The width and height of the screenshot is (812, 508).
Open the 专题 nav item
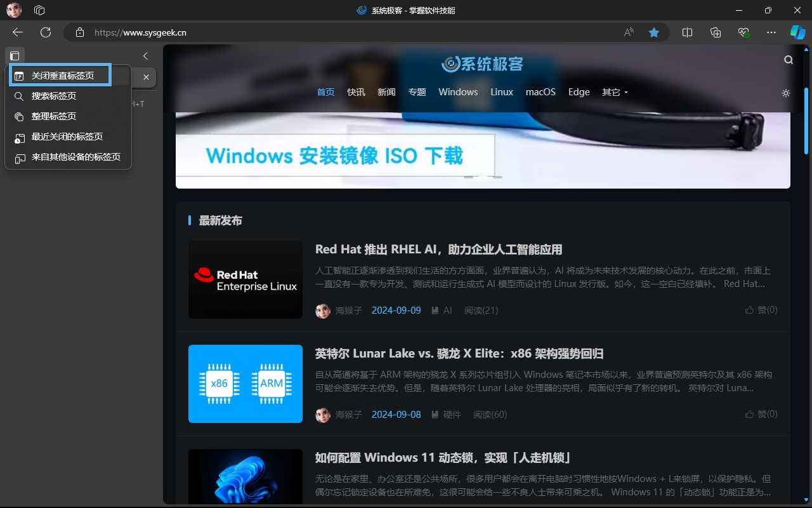[417, 92]
